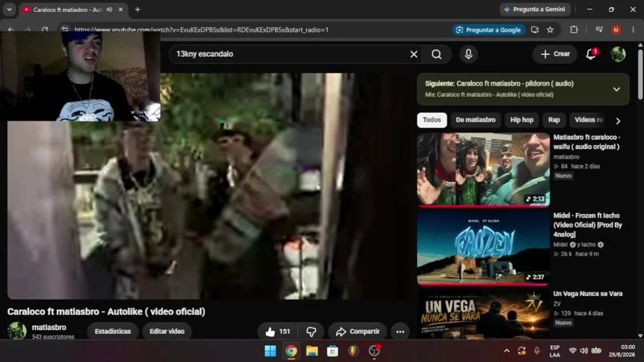Expand the Siguiente mix playlist panel
Viewport: 644px width, 362px height.
coord(616,89)
